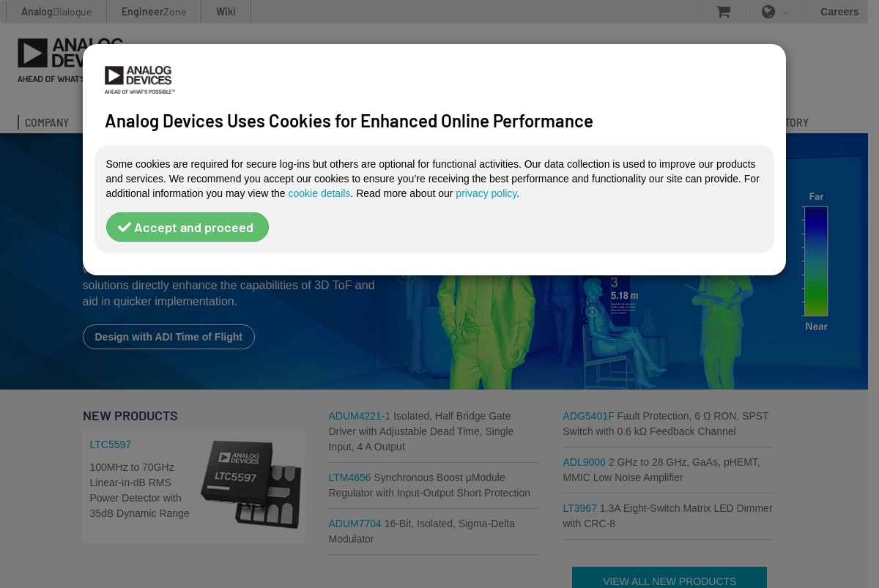Open the ADUM4221-1 product link
The image size is (879, 588).
point(360,416)
